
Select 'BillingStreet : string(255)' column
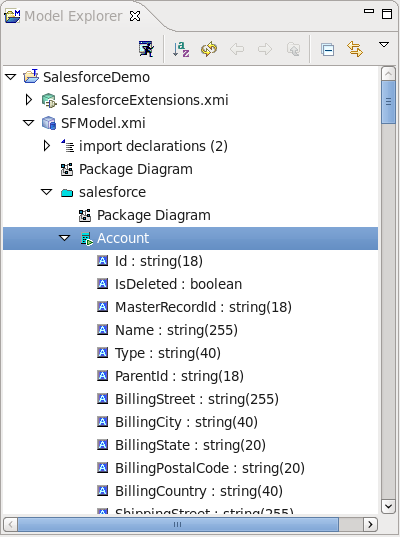(x=197, y=399)
